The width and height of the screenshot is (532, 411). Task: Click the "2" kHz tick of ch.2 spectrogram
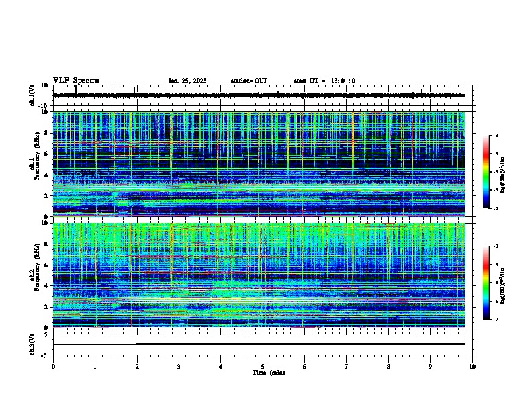(x=47, y=307)
